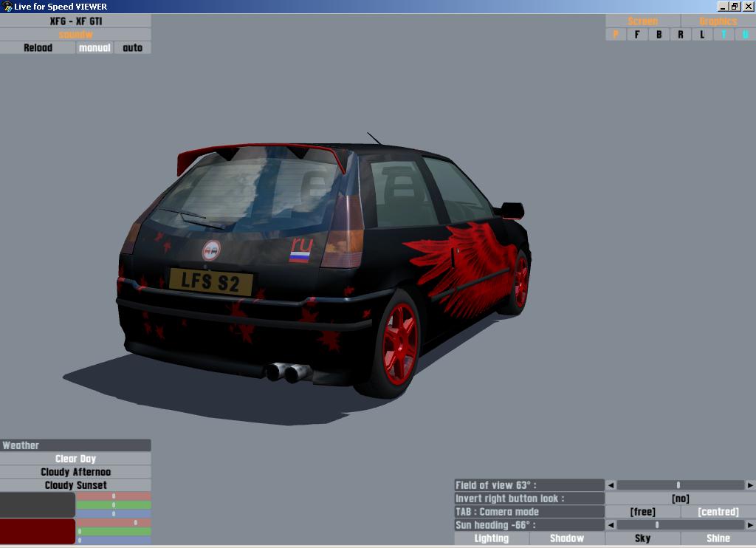Screen dimensions: 756x548
Task: Toggle the Lighting option
Action: click(491, 538)
